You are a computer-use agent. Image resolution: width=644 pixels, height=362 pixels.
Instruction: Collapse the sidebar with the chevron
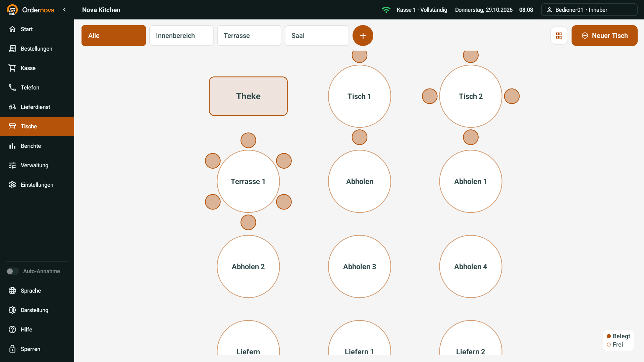(x=64, y=10)
